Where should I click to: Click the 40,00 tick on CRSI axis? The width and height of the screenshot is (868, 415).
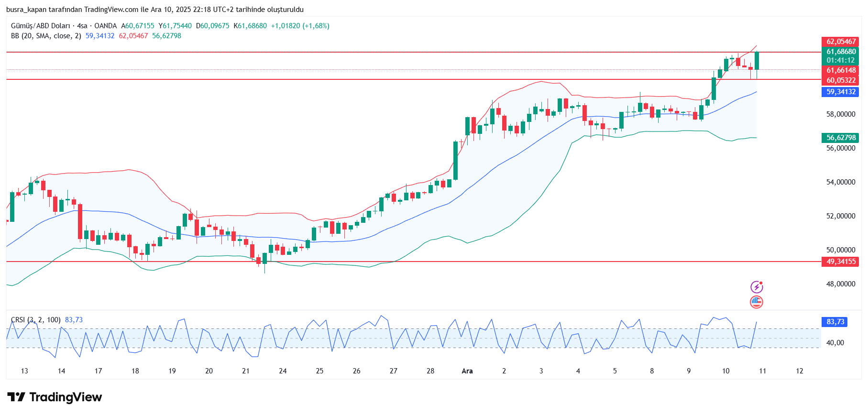tap(835, 343)
